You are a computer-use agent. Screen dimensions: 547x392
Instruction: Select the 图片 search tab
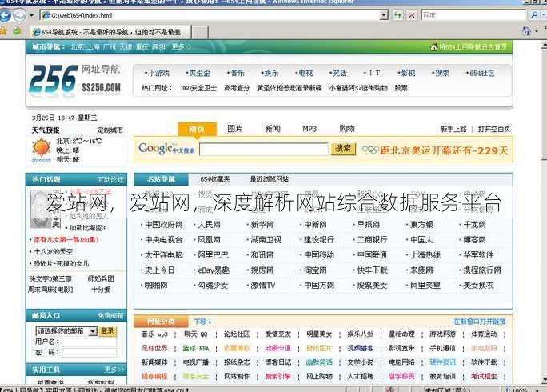click(235, 129)
